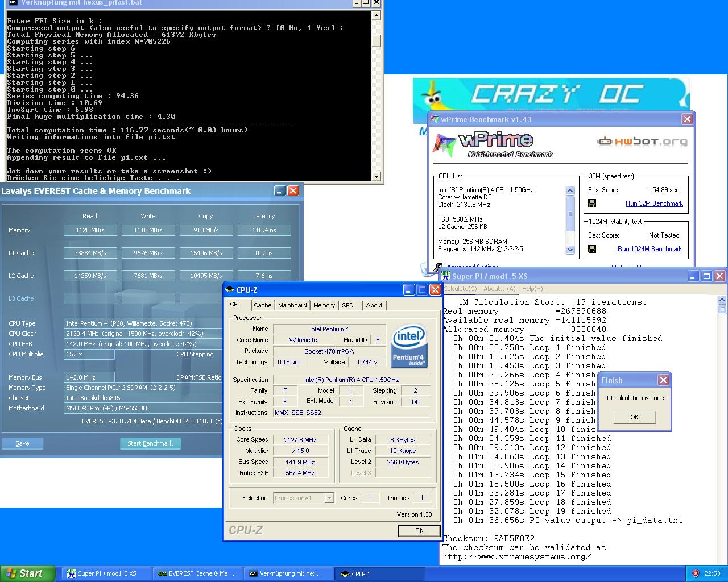The image size is (728, 582).
Task: Click the L1 Cache Read value 33884 MB/s
Action: (x=90, y=253)
